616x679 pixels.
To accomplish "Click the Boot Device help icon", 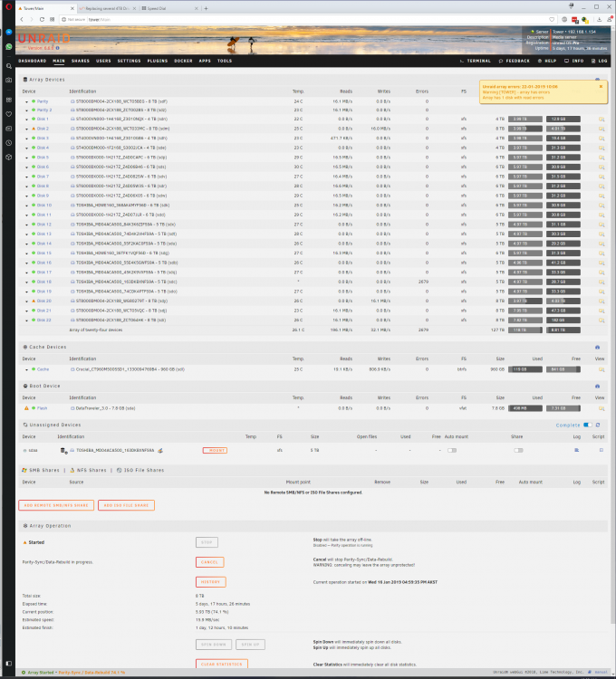I will (x=597, y=387).
